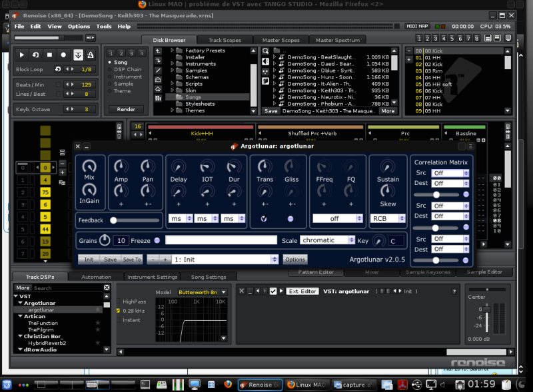This screenshot has height=392, width=533.
Task: Collapse the Argotlunar VST group
Action: coord(21,303)
